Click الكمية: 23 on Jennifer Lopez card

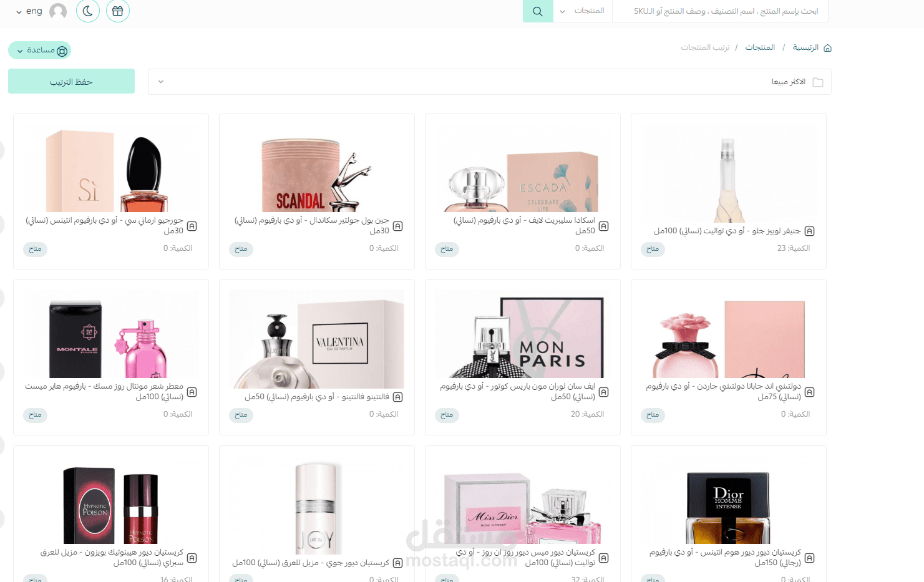point(794,248)
